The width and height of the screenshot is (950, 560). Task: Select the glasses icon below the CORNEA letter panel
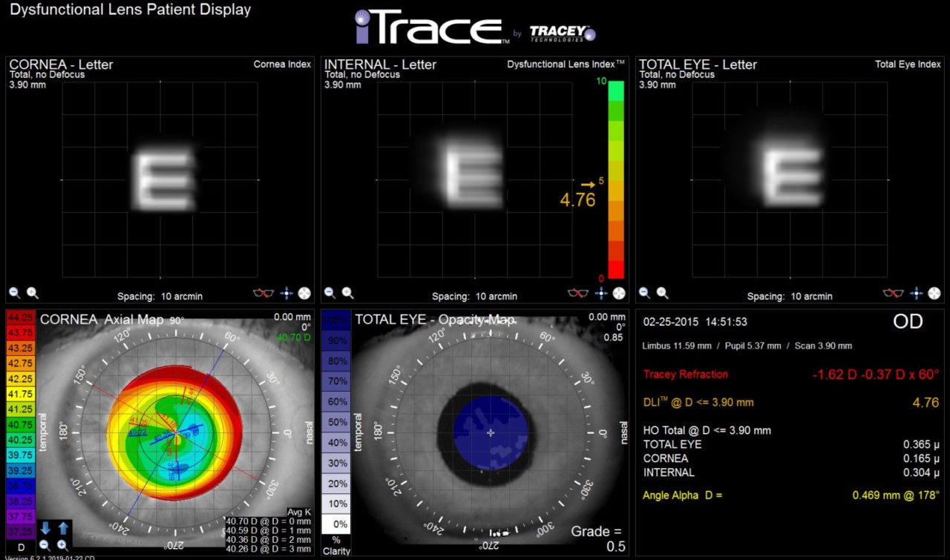tap(262, 292)
